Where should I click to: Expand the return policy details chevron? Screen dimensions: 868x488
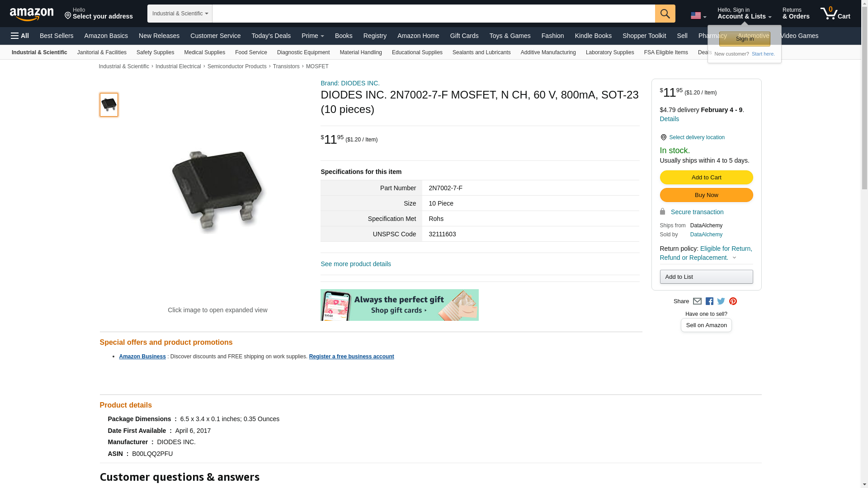734,258
